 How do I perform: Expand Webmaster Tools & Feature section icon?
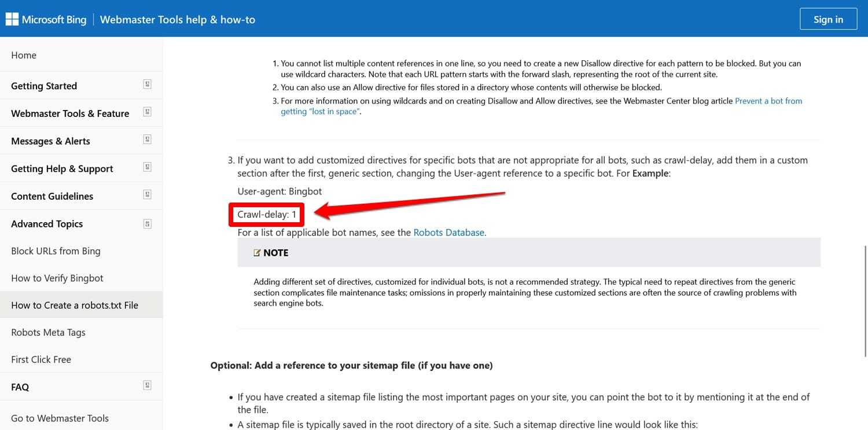pos(147,112)
